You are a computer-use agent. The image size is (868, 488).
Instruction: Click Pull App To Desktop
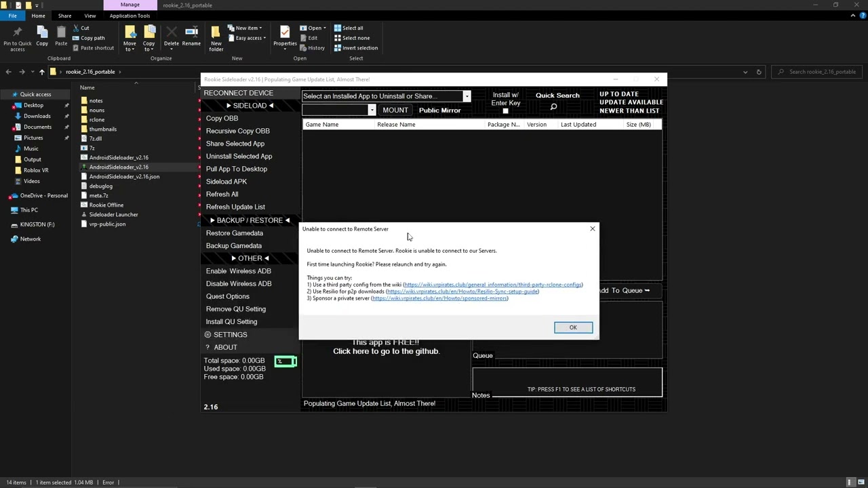(236, 169)
